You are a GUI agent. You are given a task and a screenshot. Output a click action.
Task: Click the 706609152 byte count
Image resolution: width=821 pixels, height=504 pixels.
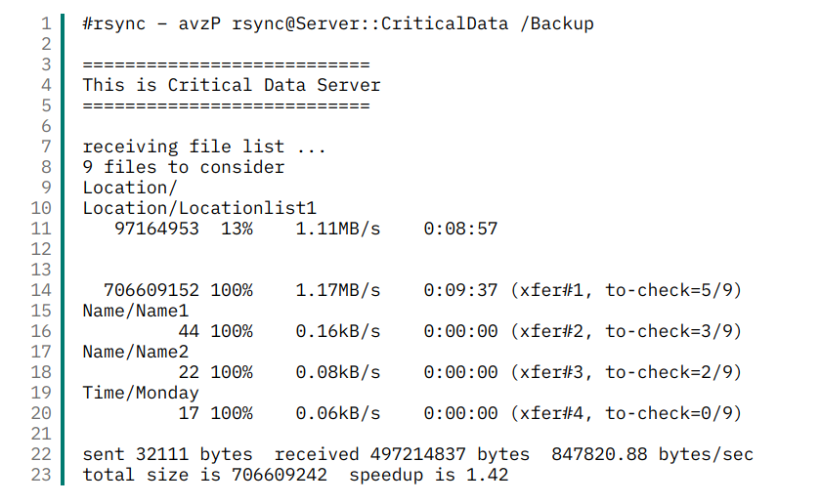[151, 290]
